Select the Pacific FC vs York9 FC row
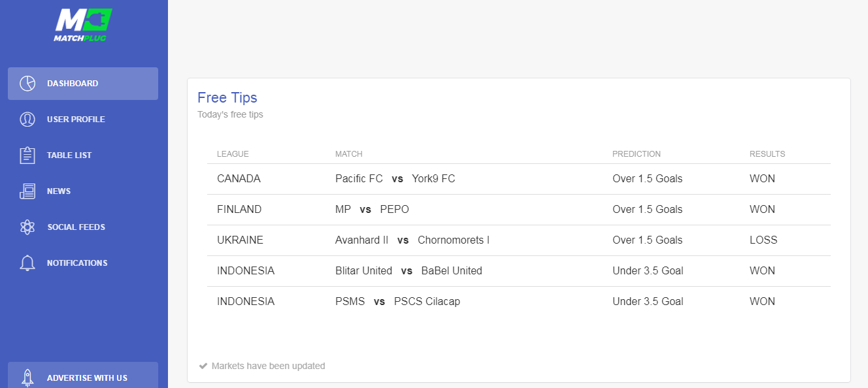 (x=519, y=179)
